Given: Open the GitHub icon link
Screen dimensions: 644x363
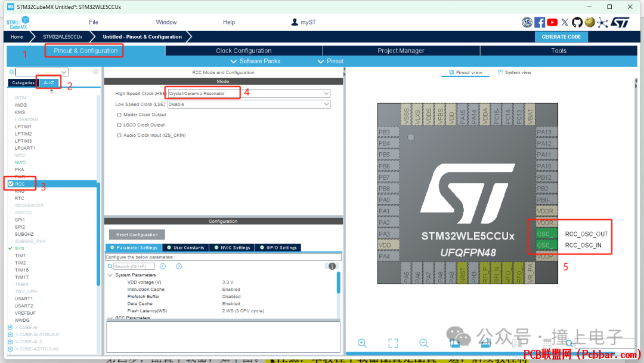Looking at the screenshot, I should tap(577, 22).
